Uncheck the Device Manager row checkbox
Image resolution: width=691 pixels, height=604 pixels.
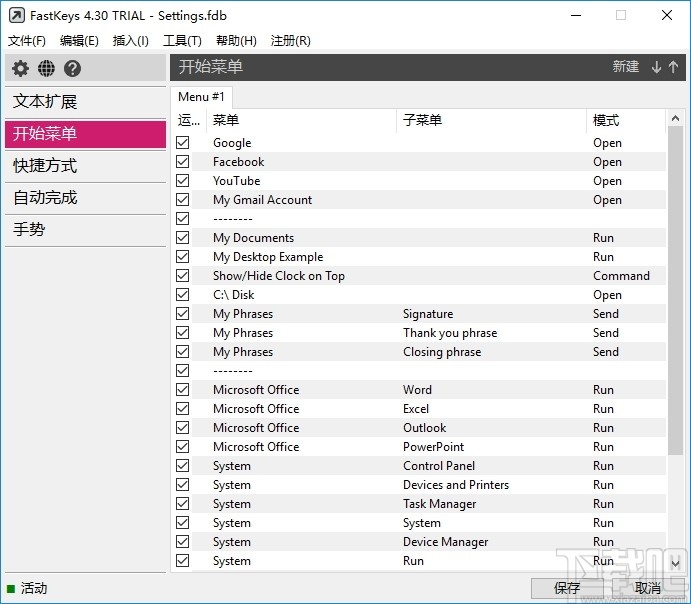pos(182,541)
